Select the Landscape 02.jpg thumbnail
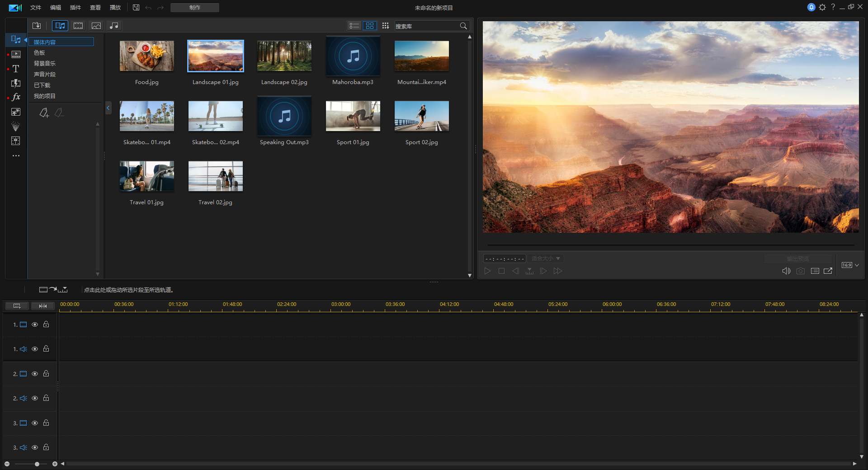Viewport: 868px width, 470px height. coord(284,56)
